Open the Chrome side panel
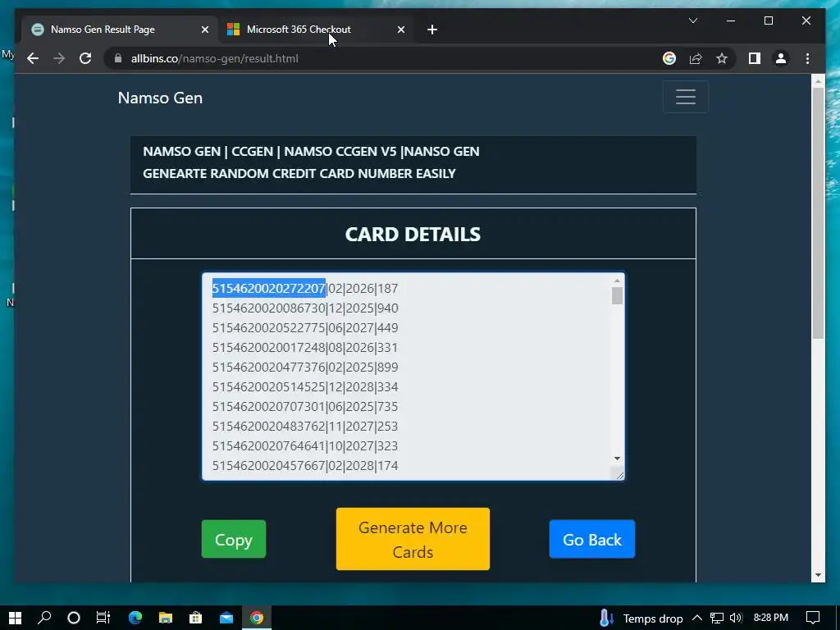 [x=755, y=58]
